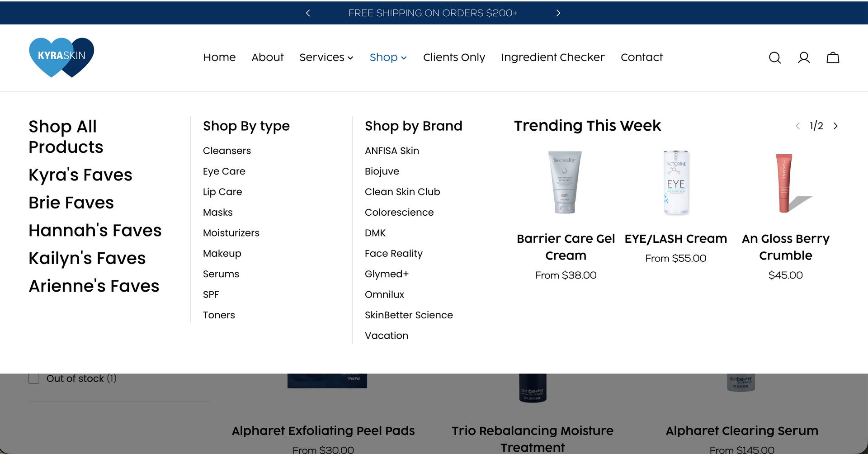Open the Contact page
This screenshot has height=454, width=868.
point(642,57)
